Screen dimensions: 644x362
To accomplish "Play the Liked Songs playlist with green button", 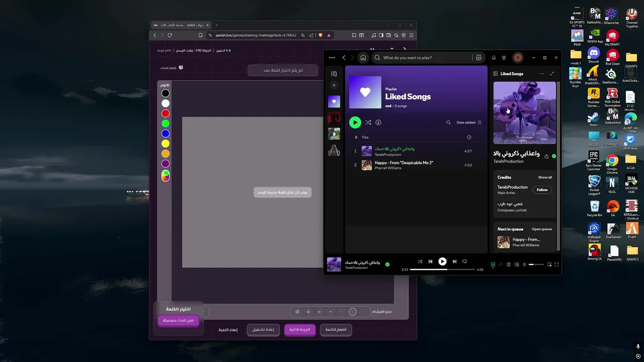I will (355, 122).
